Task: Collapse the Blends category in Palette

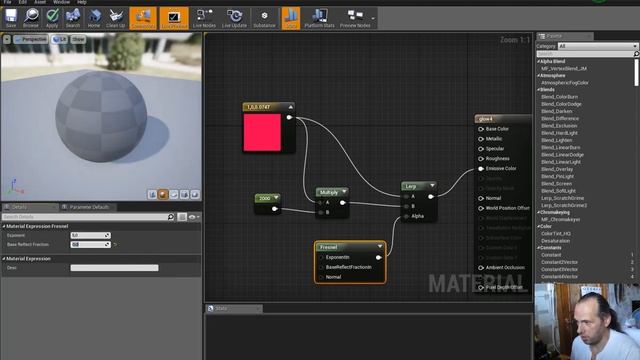Action: (x=538, y=89)
